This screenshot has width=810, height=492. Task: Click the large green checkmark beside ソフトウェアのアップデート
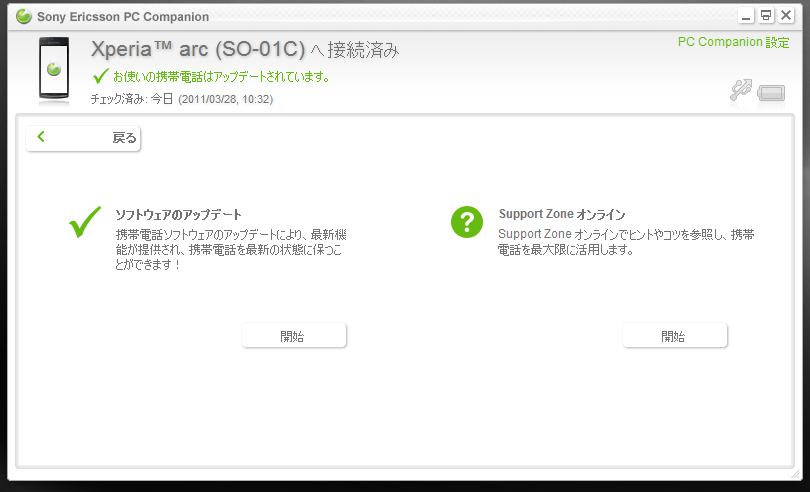click(x=85, y=222)
